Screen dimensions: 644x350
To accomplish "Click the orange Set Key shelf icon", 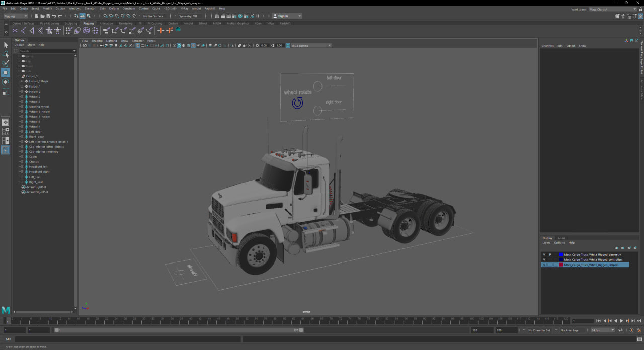I will tap(161, 31).
